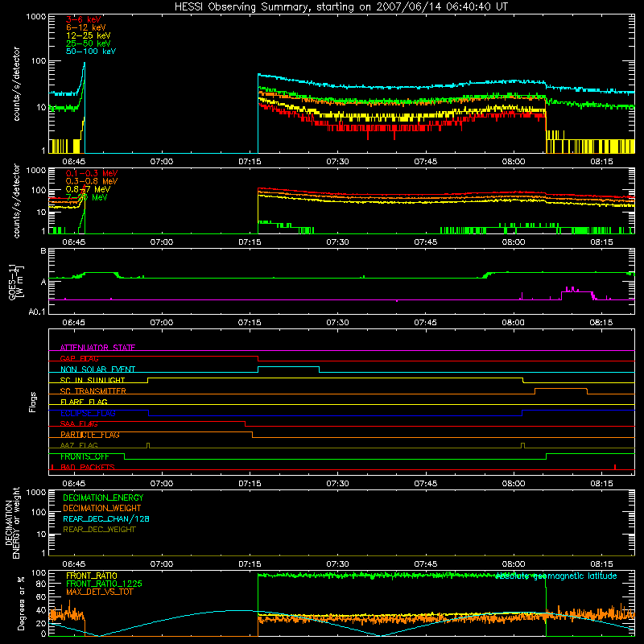
Task: Select the 50-100 keV legend entry
Action: coord(91,52)
